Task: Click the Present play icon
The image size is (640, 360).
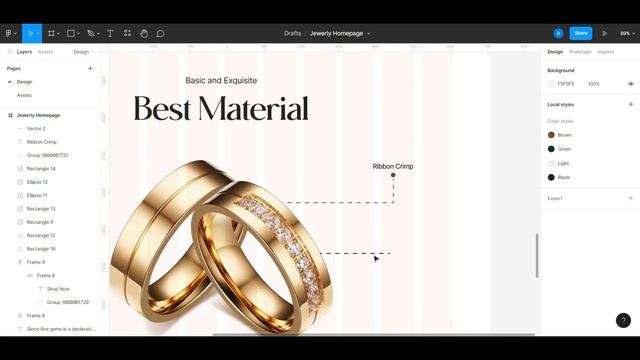Action: pos(604,33)
